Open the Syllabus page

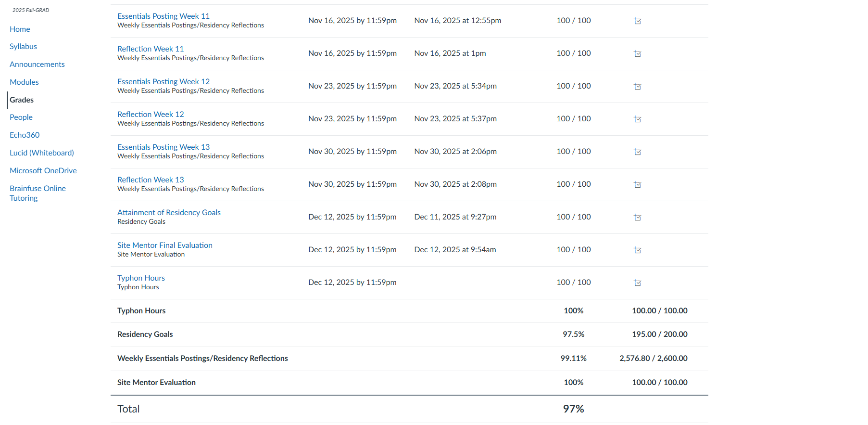tap(23, 47)
